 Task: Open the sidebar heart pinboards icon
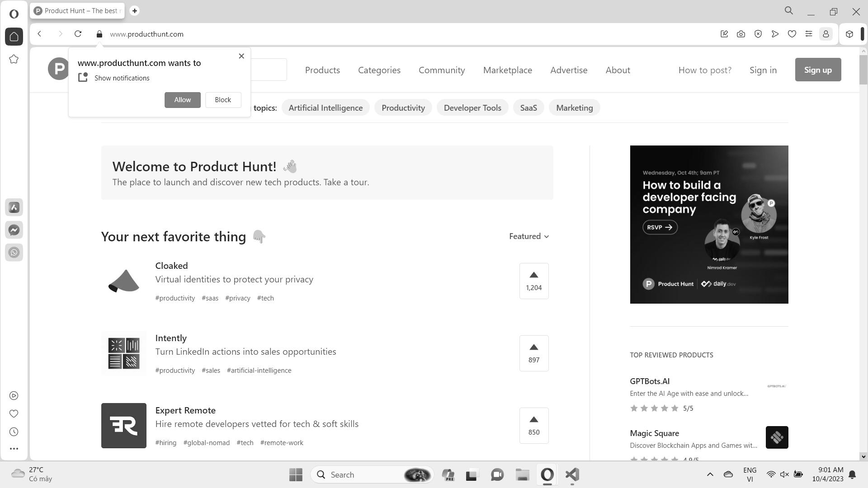pos(14,414)
